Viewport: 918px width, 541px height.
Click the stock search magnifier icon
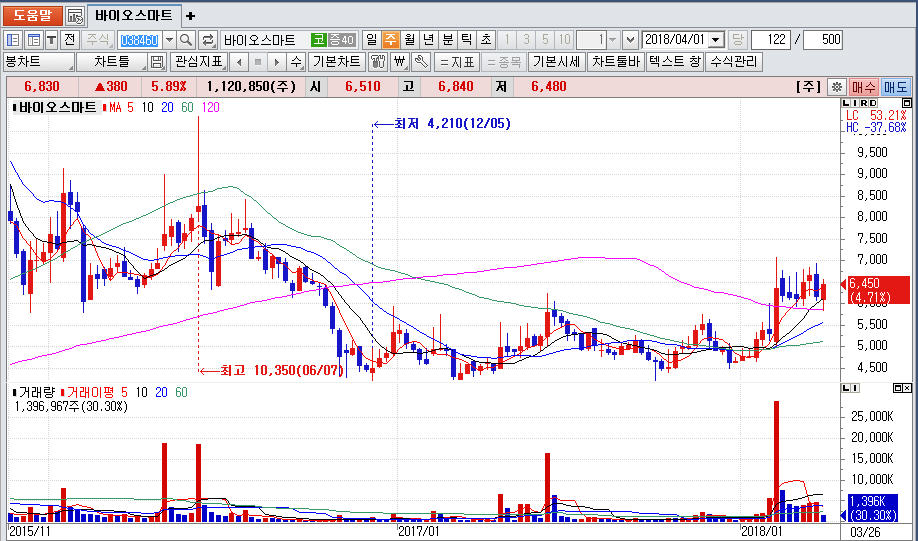coord(186,40)
